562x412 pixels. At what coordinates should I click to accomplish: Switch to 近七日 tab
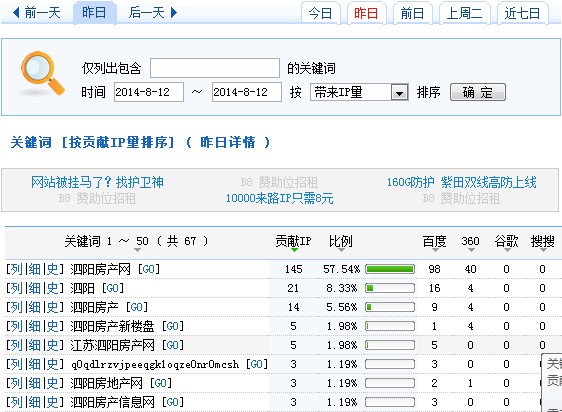[x=522, y=14]
